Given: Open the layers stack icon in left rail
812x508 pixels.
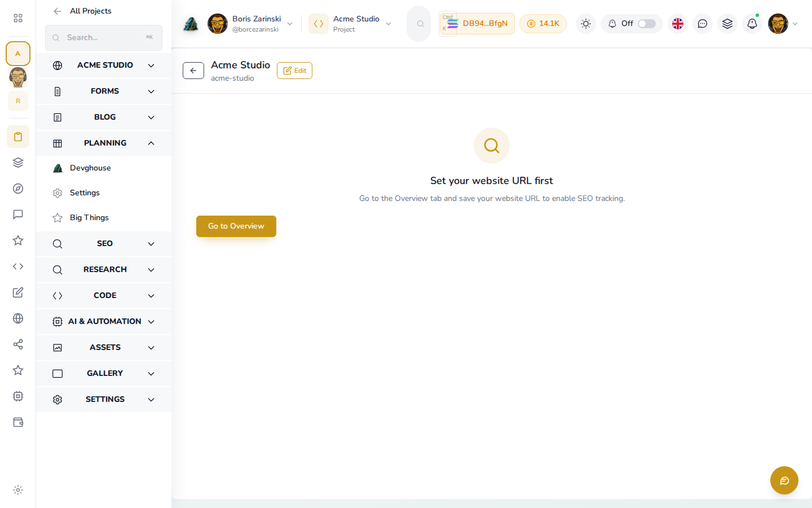Looking at the screenshot, I should 18,163.
